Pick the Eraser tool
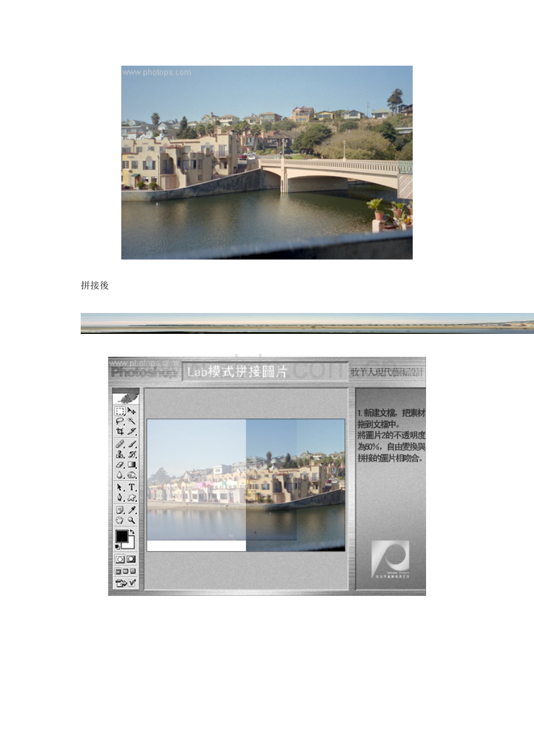The image size is (534, 756). tap(120, 465)
